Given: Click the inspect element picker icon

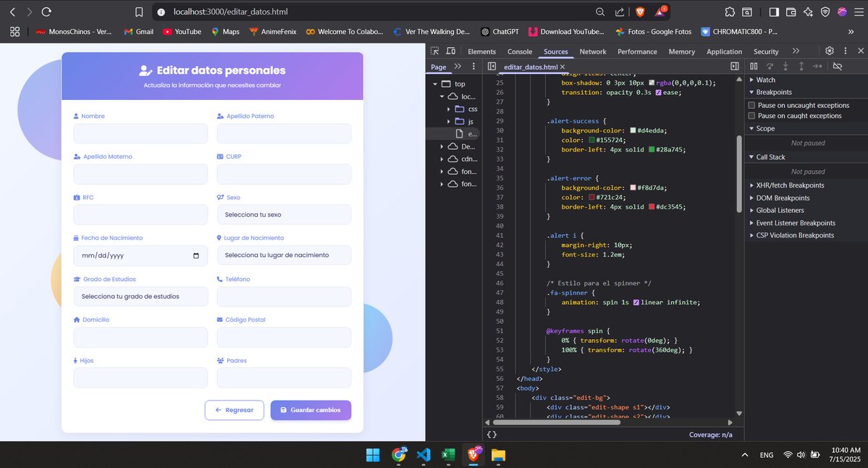Looking at the screenshot, I should pyautogui.click(x=434, y=51).
